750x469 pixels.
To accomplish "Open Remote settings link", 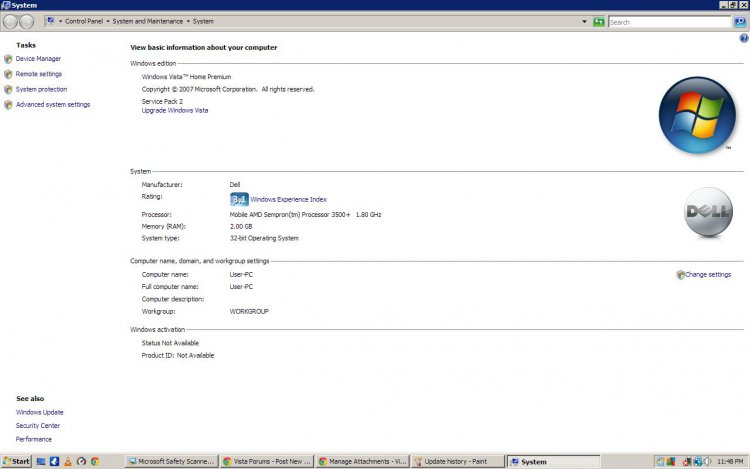I will coord(39,74).
